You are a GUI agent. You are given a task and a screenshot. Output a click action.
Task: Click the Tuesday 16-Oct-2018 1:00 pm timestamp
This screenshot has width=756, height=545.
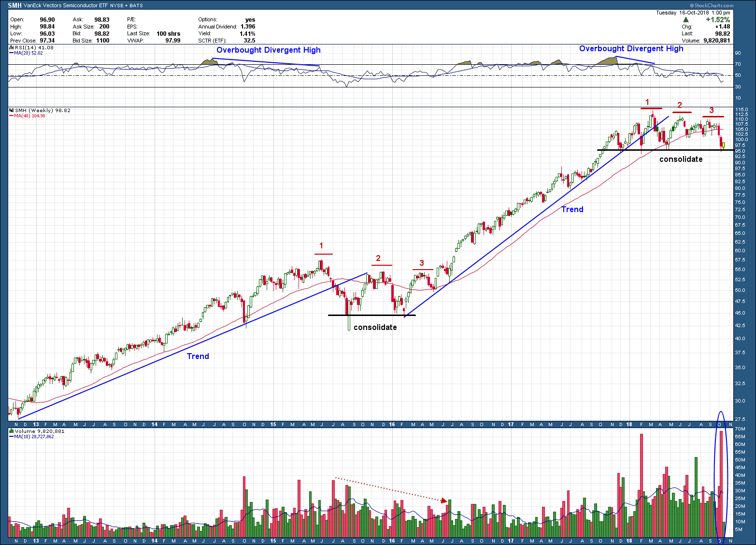point(693,13)
